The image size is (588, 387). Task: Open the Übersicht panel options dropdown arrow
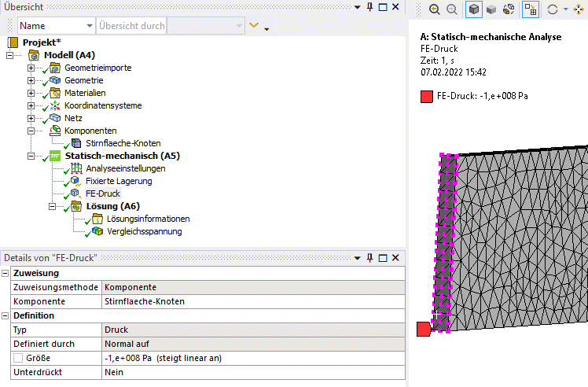click(358, 7)
